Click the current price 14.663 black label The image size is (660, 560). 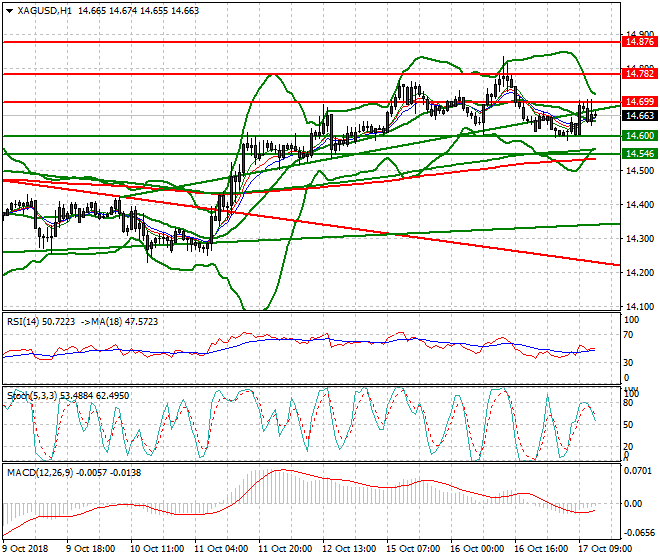[639, 116]
